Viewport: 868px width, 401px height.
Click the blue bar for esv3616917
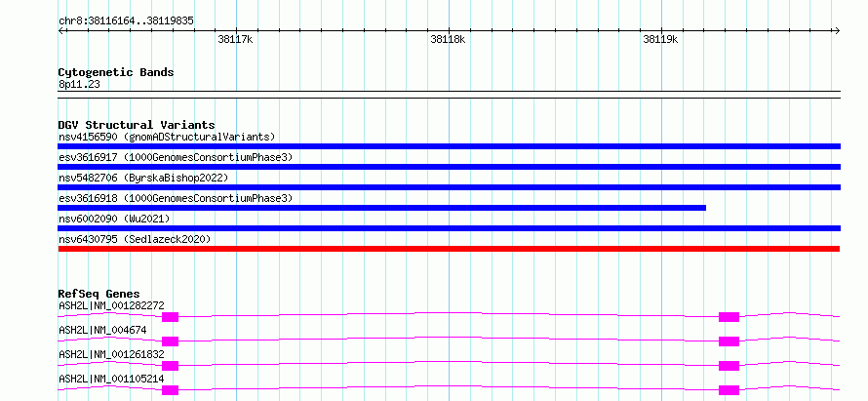coord(449,167)
